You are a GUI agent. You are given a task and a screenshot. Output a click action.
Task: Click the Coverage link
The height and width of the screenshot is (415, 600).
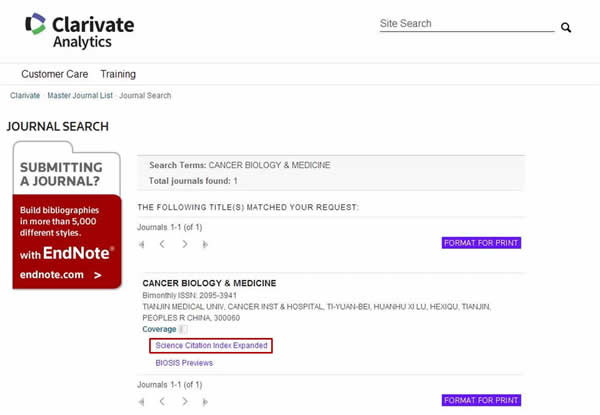pos(159,329)
